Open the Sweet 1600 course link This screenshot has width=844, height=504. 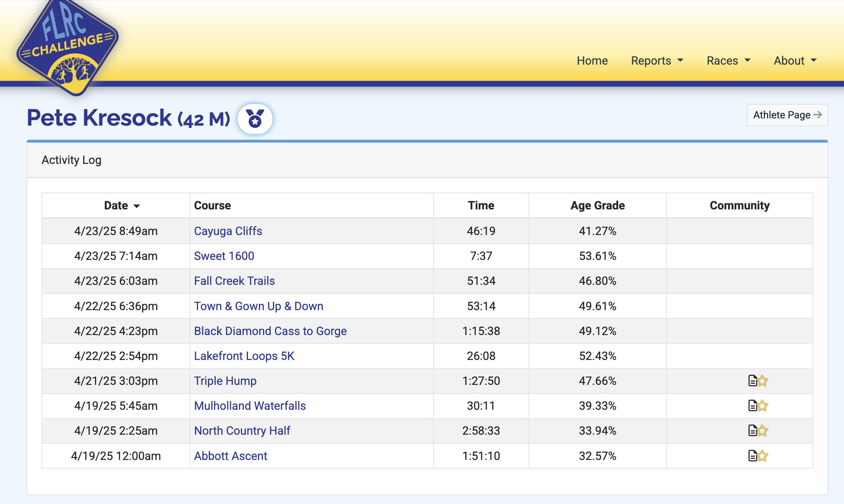click(x=224, y=256)
